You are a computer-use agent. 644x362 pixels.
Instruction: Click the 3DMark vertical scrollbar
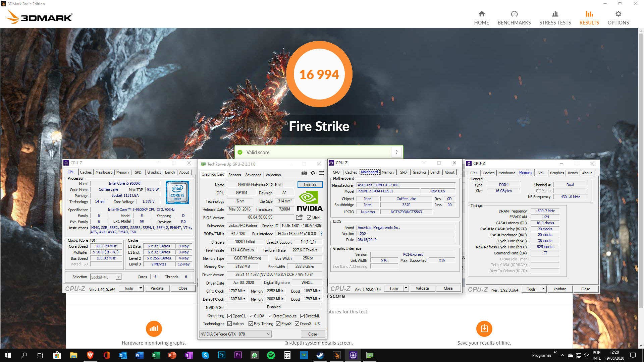click(641, 171)
